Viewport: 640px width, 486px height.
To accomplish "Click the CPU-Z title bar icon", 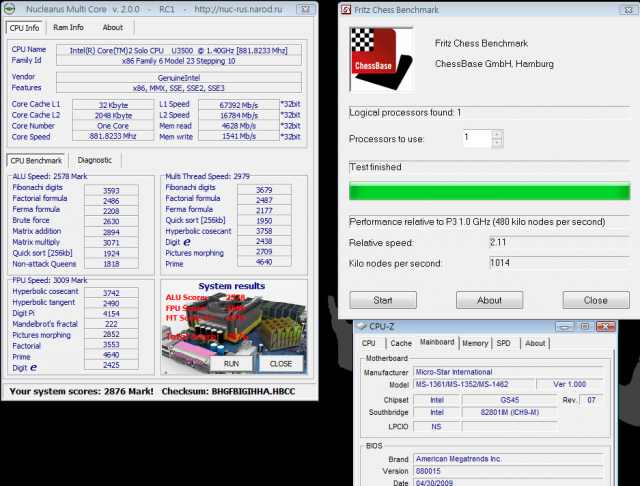I will 362,326.
